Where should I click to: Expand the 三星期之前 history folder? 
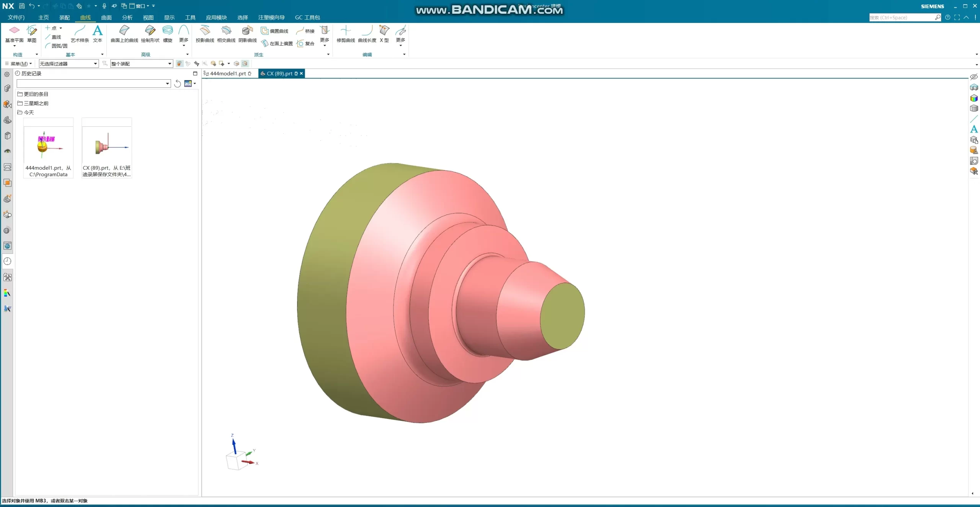point(36,103)
